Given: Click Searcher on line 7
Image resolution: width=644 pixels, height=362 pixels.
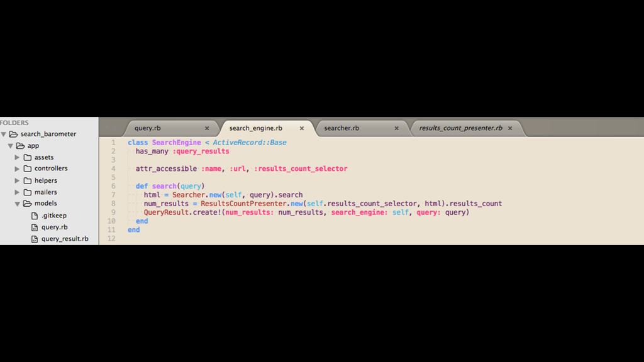Looking at the screenshot, I should (x=189, y=195).
